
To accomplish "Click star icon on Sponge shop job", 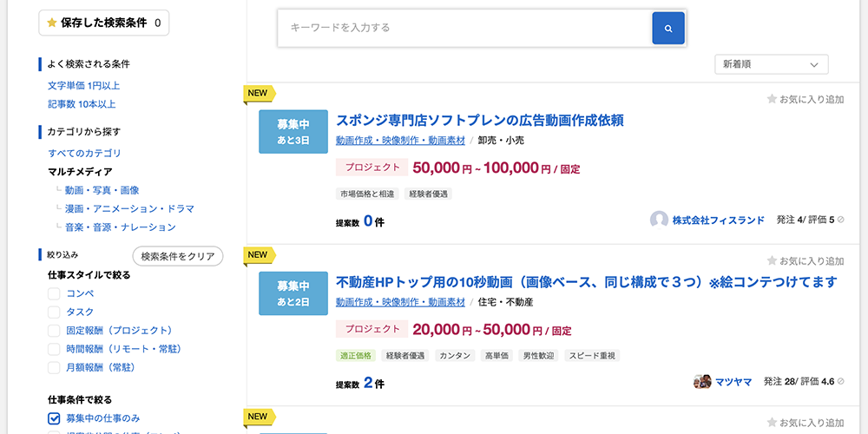I will pos(772,99).
